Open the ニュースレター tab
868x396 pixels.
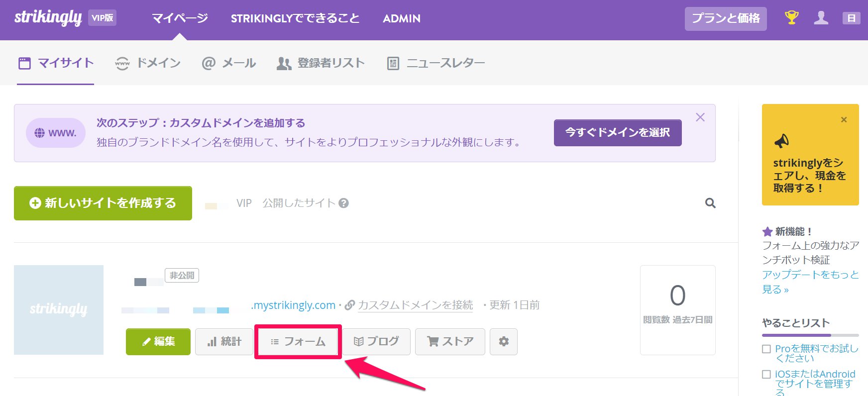[x=436, y=63]
